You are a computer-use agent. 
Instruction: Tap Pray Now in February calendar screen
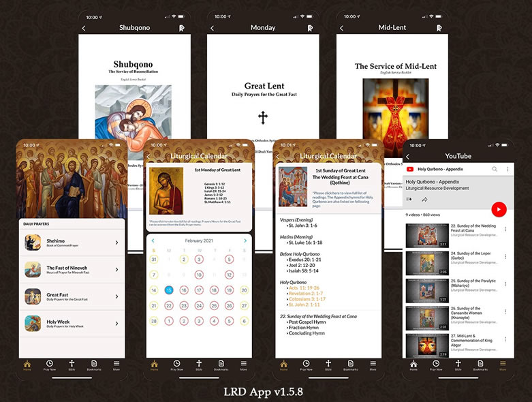(x=177, y=365)
